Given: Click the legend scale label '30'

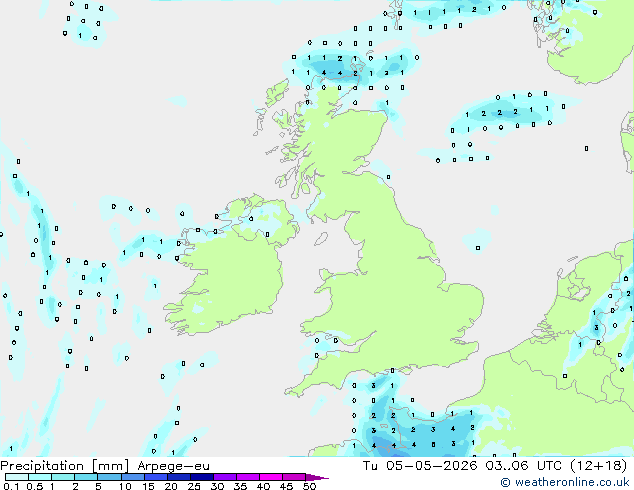Looking at the screenshot, I should (x=218, y=486).
